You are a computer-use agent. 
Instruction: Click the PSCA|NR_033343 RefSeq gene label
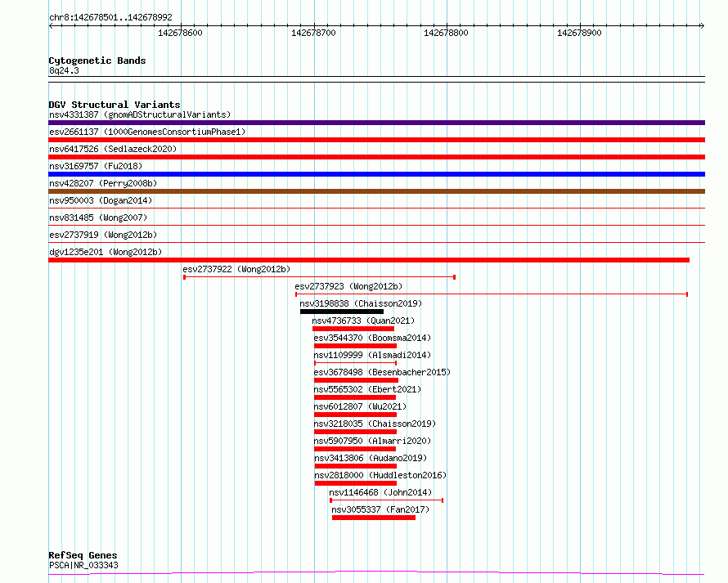83,565
